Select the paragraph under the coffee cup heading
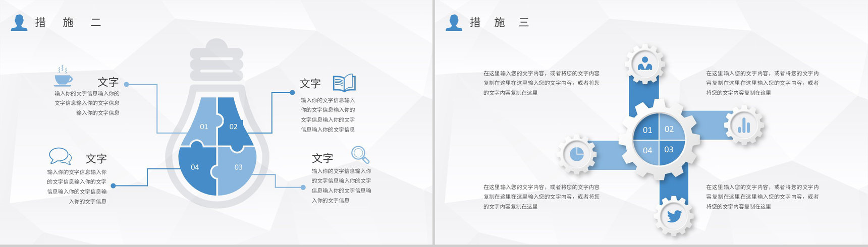This screenshot has height=247, width=868. 87,103
